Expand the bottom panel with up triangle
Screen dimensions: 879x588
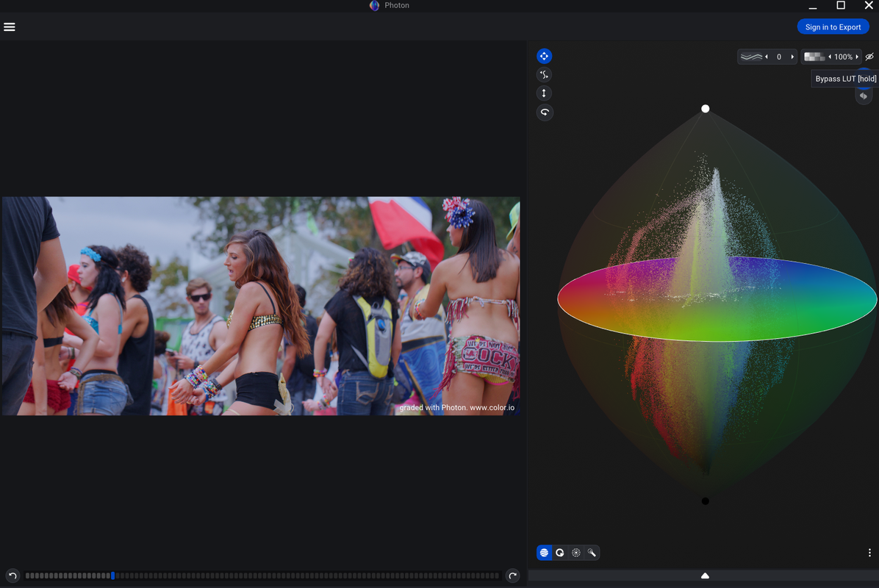pyautogui.click(x=706, y=576)
